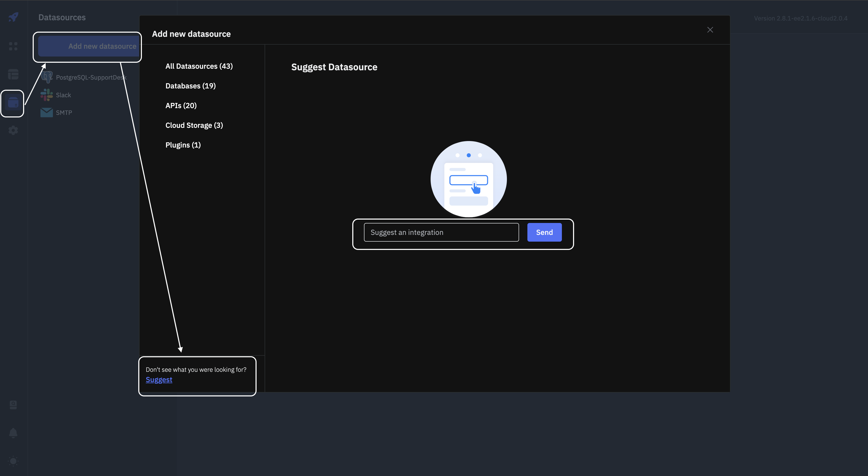Switch to the APIs (20) category

pyautogui.click(x=181, y=106)
